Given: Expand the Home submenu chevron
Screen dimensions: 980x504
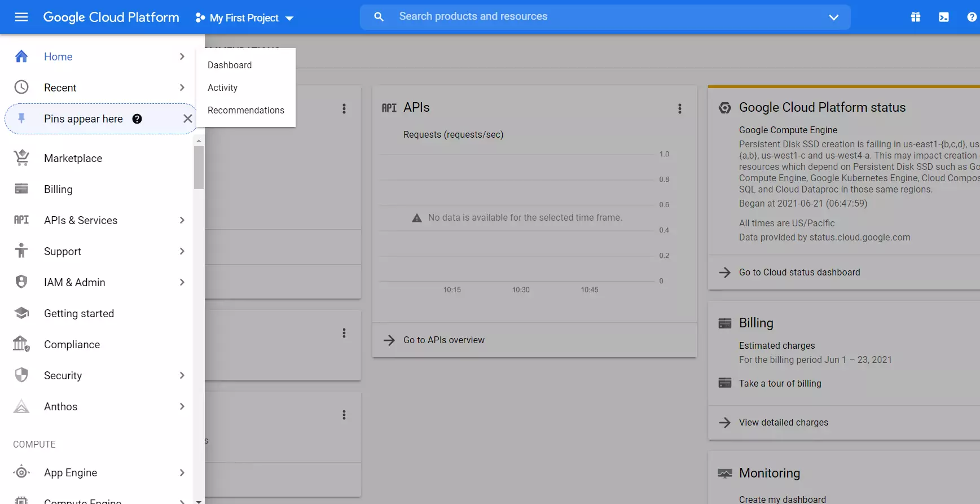Looking at the screenshot, I should pyautogui.click(x=182, y=56).
